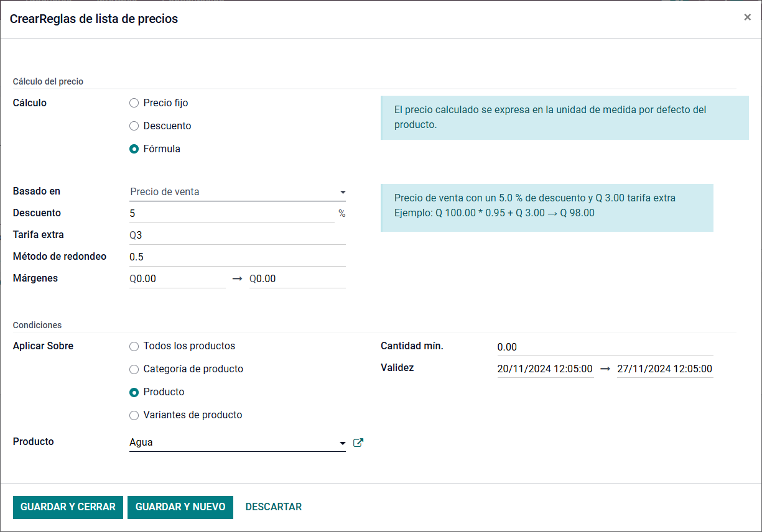762x532 pixels.
Task: Discard changes with Descartar
Action: point(274,507)
